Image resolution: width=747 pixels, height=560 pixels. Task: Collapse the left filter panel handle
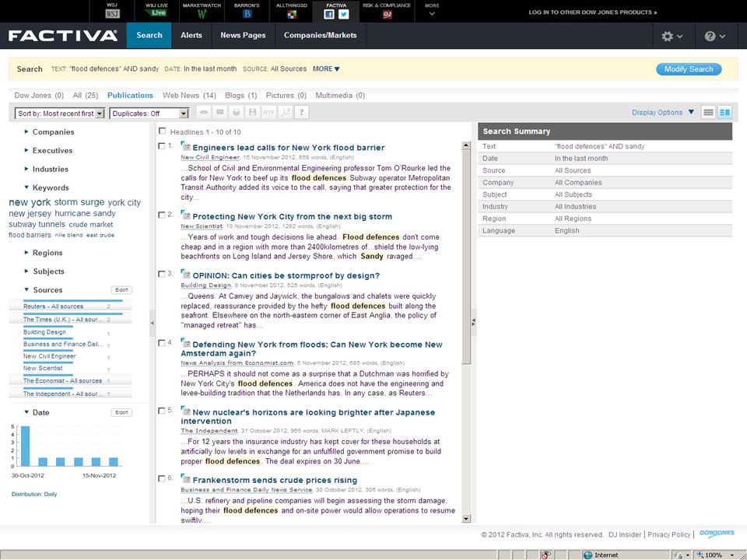(x=152, y=323)
